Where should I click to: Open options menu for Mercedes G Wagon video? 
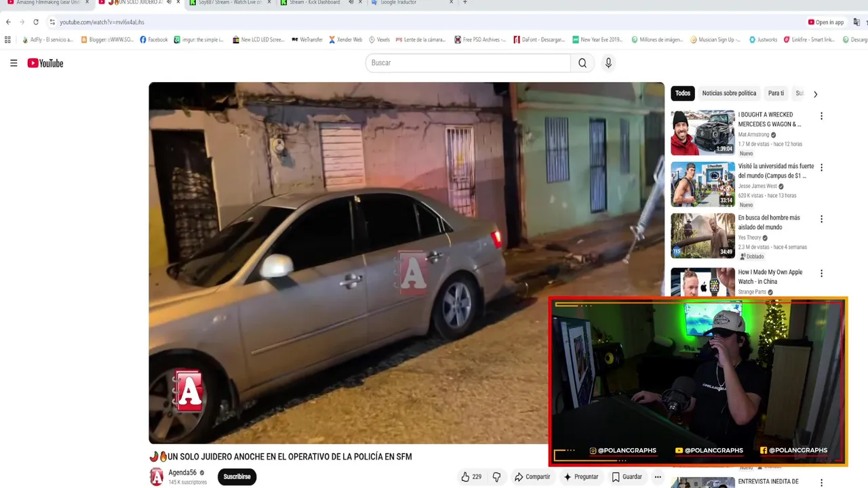pyautogui.click(x=821, y=116)
